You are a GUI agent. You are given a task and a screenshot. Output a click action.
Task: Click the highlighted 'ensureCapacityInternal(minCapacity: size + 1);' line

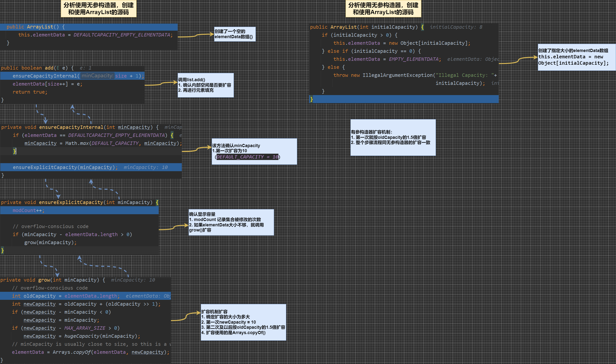(x=72, y=76)
